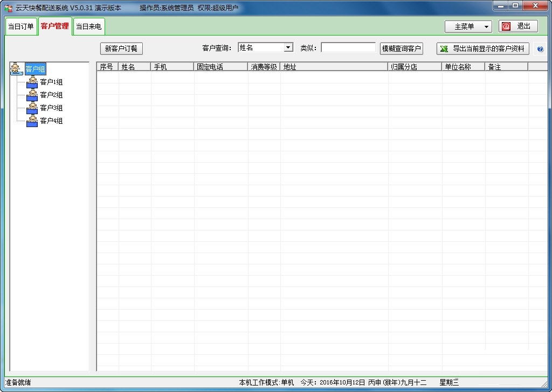Image resolution: width=552 pixels, height=392 pixels.
Task: Maximize the application window
Action: tap(515, 5)
